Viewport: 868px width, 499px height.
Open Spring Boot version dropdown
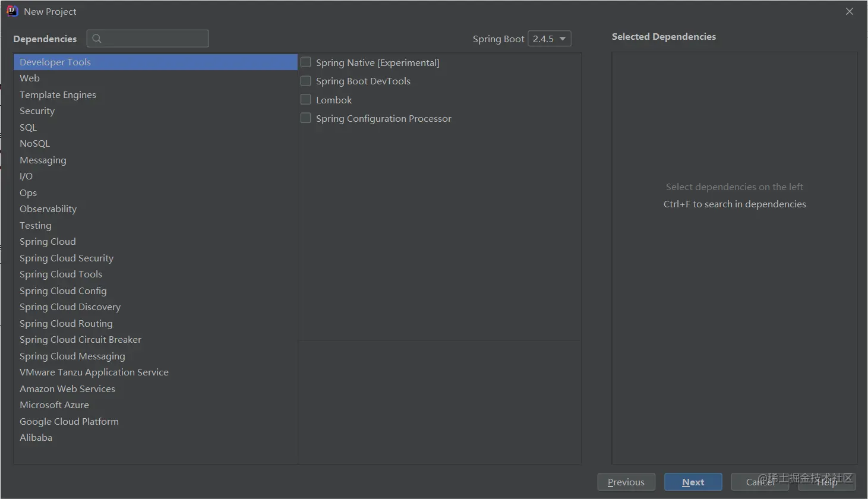click(x=550, y=39)
